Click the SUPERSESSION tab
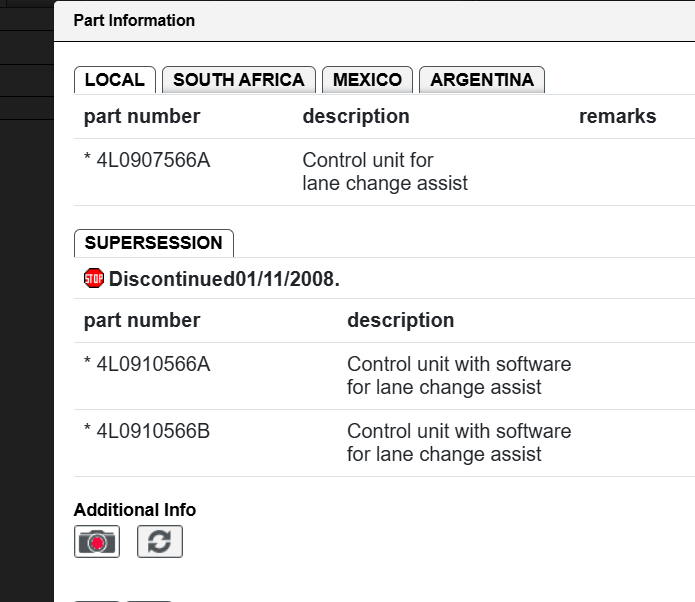This screenshot has height=602, width=695. click(x=154, y=243)
